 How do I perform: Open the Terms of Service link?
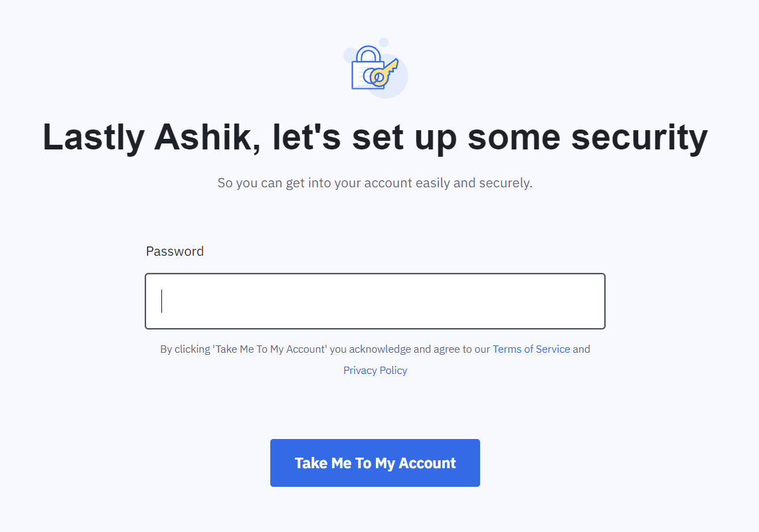[x=531, y=349]
